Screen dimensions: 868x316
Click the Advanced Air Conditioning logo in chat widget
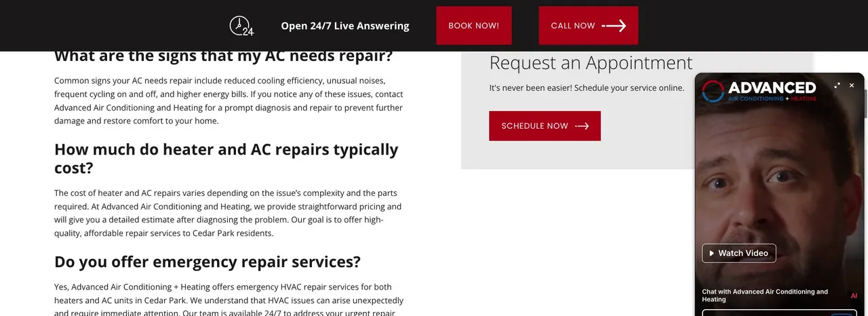[759, 91]
